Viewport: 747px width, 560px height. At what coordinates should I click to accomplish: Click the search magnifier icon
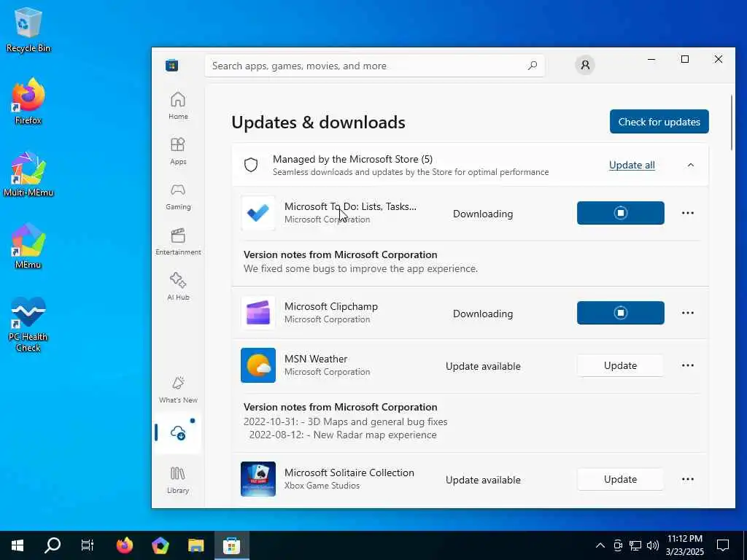coord(532,66)
